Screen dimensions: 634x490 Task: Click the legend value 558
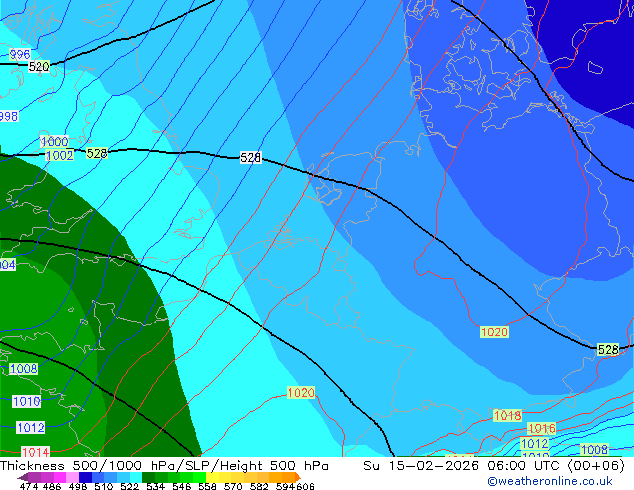point(207,486)
